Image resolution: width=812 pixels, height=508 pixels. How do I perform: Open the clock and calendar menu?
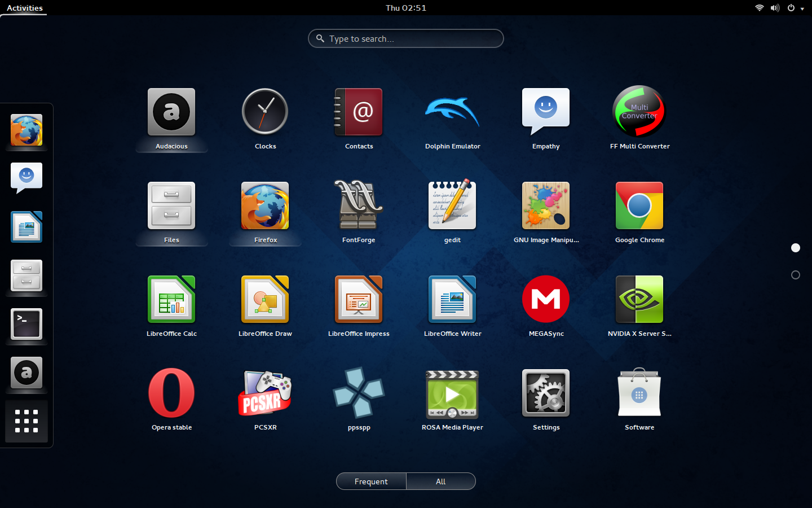tap(406, 8)
